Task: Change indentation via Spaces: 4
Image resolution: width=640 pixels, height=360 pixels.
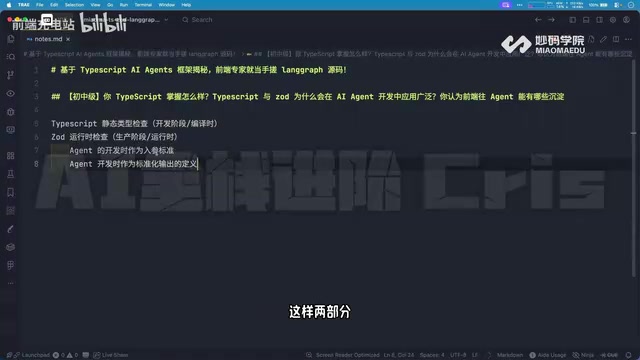Action: pos(432,355)
